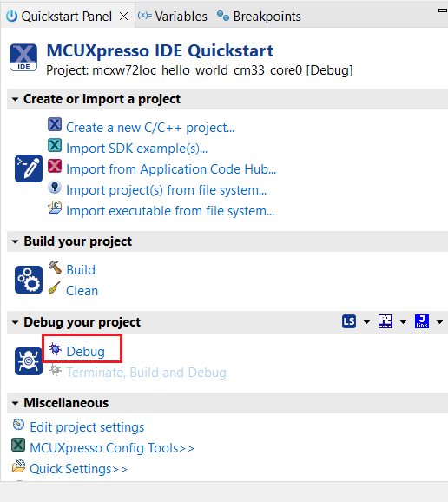Collapse the Build your project section
The height and width of the screenshot is (502, 448).
[15, 241]
